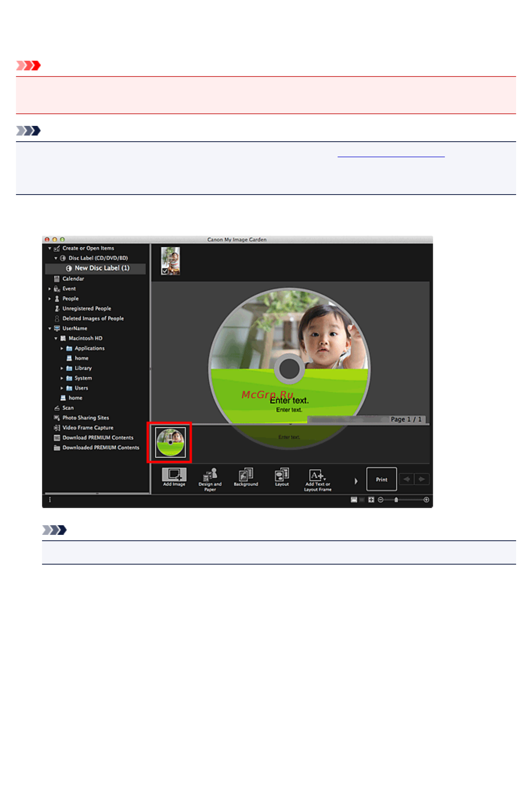Click the zoom in plus icon
532x789 pixels.
pos(426,500)
